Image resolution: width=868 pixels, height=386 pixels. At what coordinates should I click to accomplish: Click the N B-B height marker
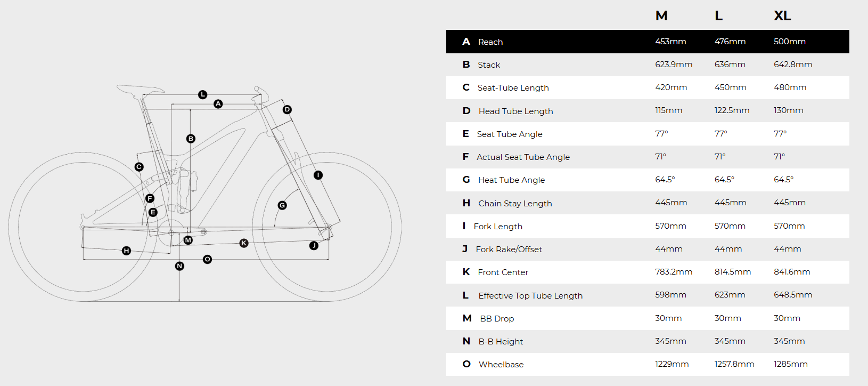point(179,266)
